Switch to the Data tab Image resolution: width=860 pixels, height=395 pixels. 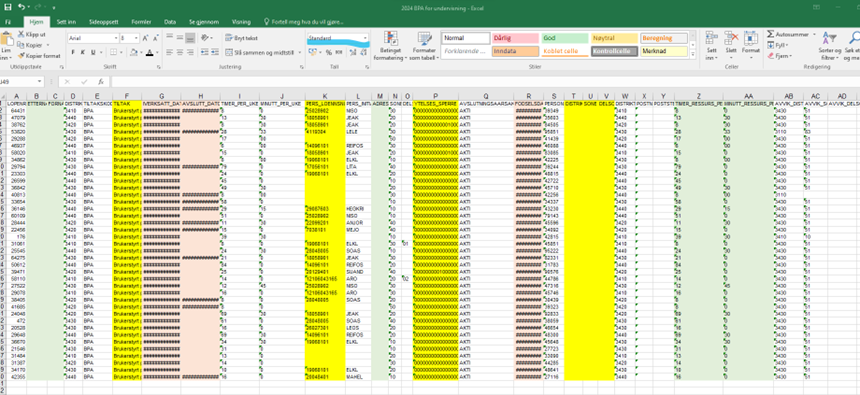170,22
